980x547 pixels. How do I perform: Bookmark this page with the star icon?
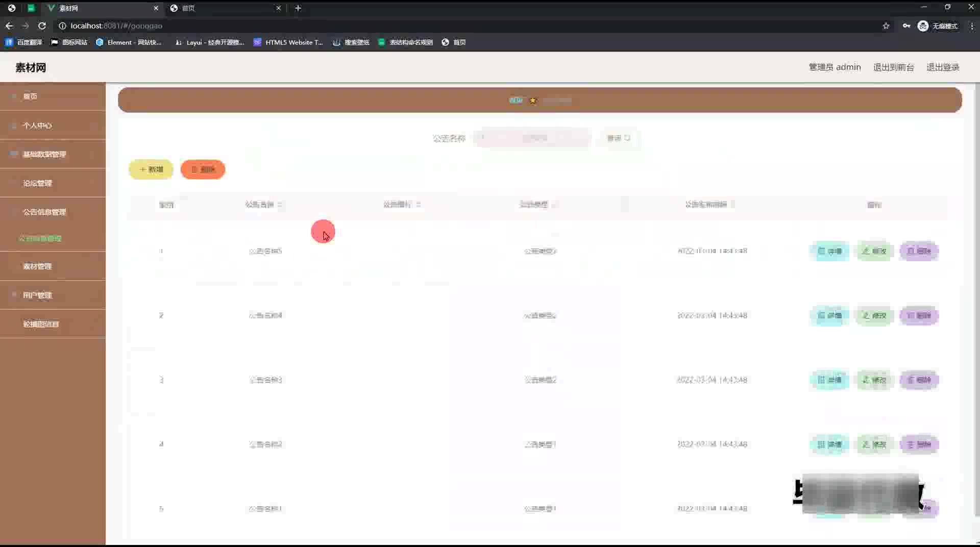click(x=886, y=26)
